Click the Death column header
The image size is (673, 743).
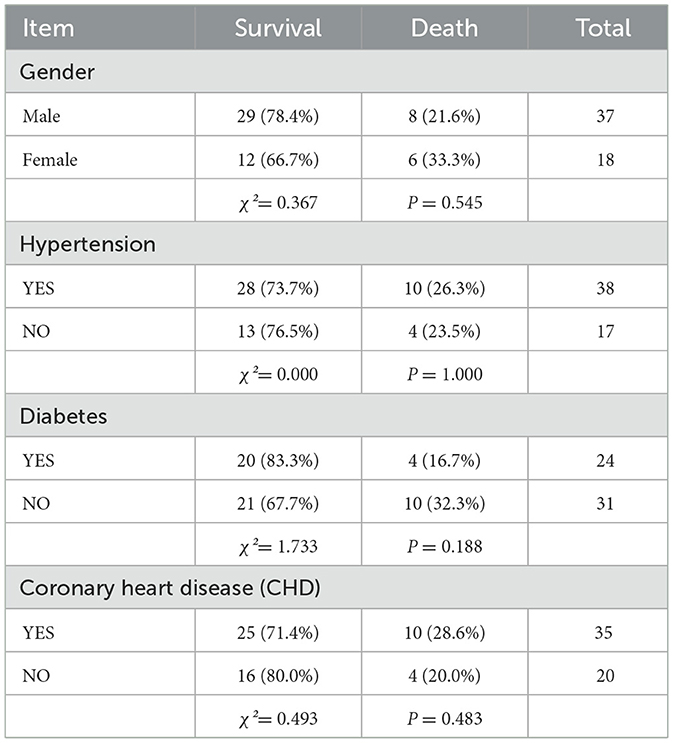coord(445,27)
